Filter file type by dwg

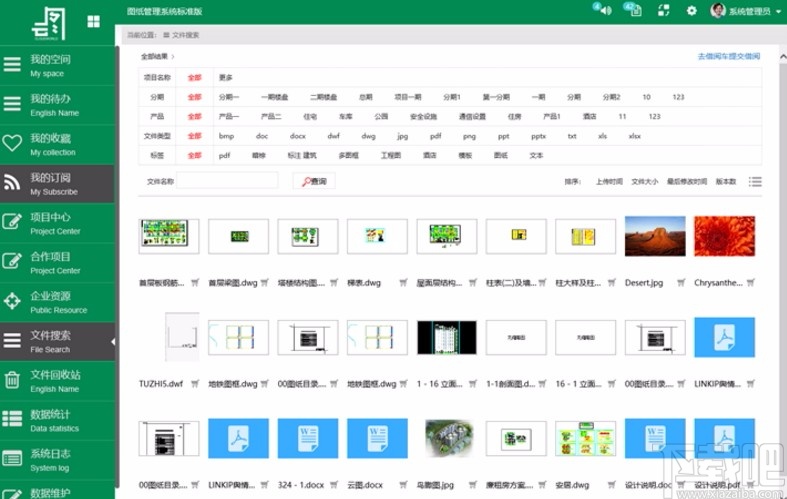pos(368,136)
